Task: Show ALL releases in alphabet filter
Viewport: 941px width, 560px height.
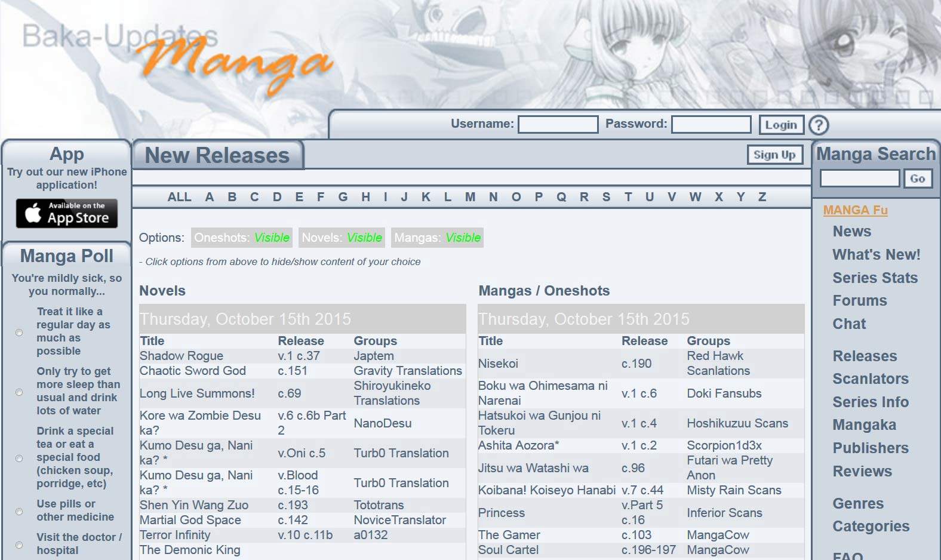Action: point(179,197)
